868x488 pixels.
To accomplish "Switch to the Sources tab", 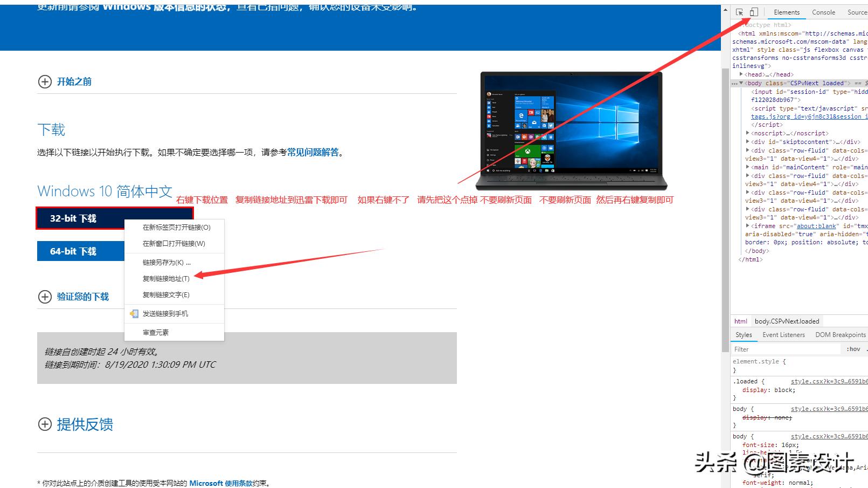I will 857,12.
